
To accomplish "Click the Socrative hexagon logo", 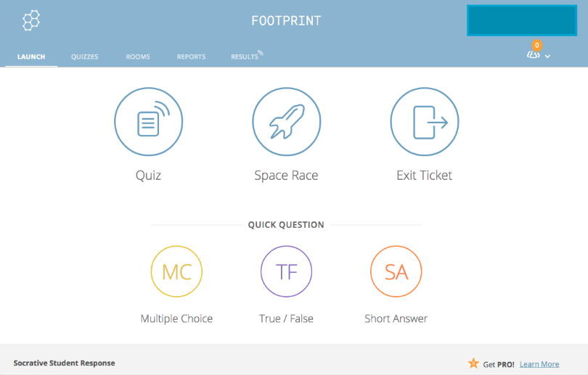I will [31, 20].
